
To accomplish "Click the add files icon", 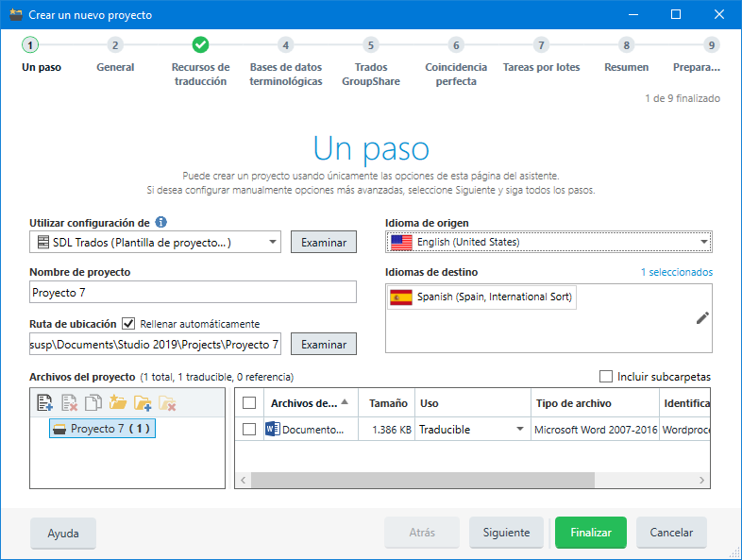I will [x=45, y=402].
